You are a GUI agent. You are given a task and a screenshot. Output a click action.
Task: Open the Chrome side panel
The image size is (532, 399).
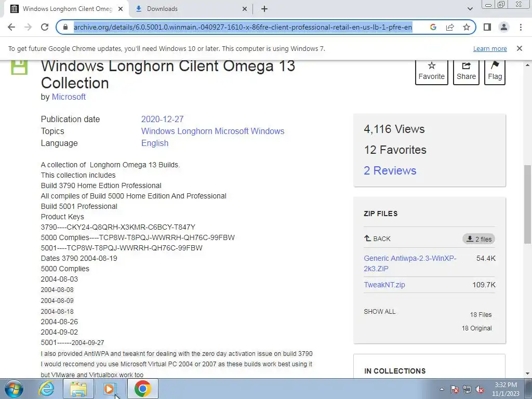pyautogui.click(x=487, y=27)
